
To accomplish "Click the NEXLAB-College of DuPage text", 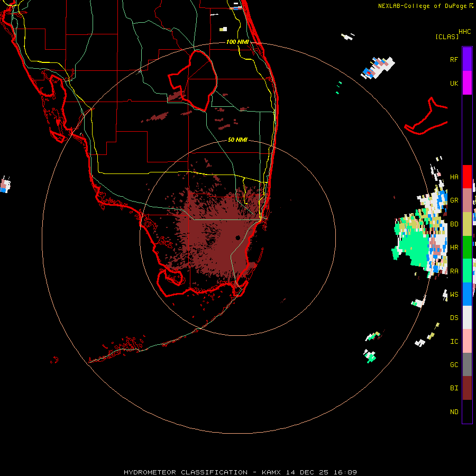I will coord(422,6).
